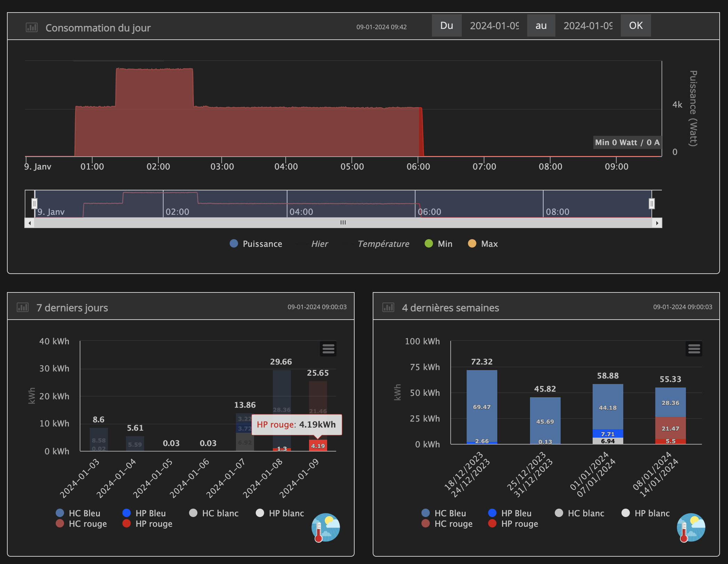Click right range handle of navigator

point(652,203)
